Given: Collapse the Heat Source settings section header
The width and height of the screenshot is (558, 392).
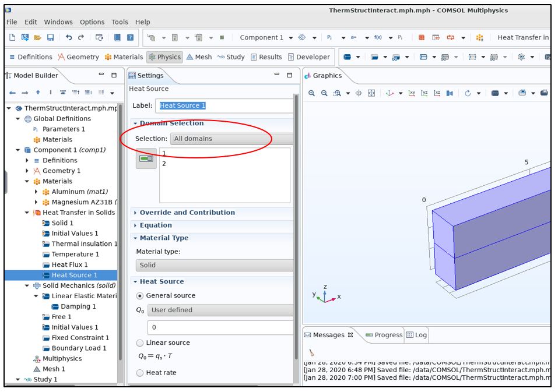Looking at the screenshot, I should (x=162, y=281).
